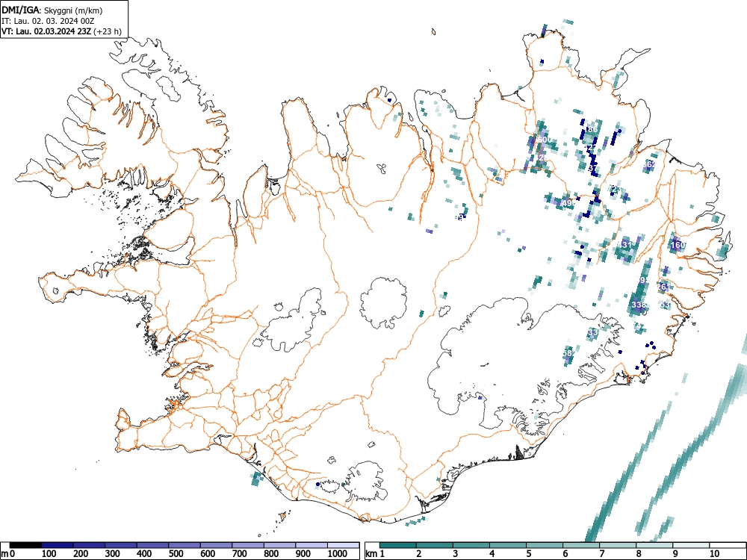Click the pale lavender 900–1000 m legend swatch

[312, 545]
